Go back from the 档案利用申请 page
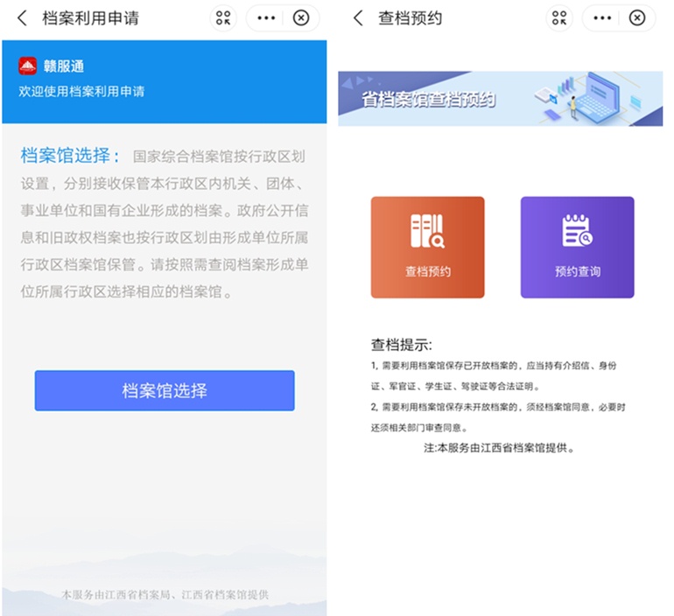The height and width of the screenshot is (616, 674). (x=22, y=17)
